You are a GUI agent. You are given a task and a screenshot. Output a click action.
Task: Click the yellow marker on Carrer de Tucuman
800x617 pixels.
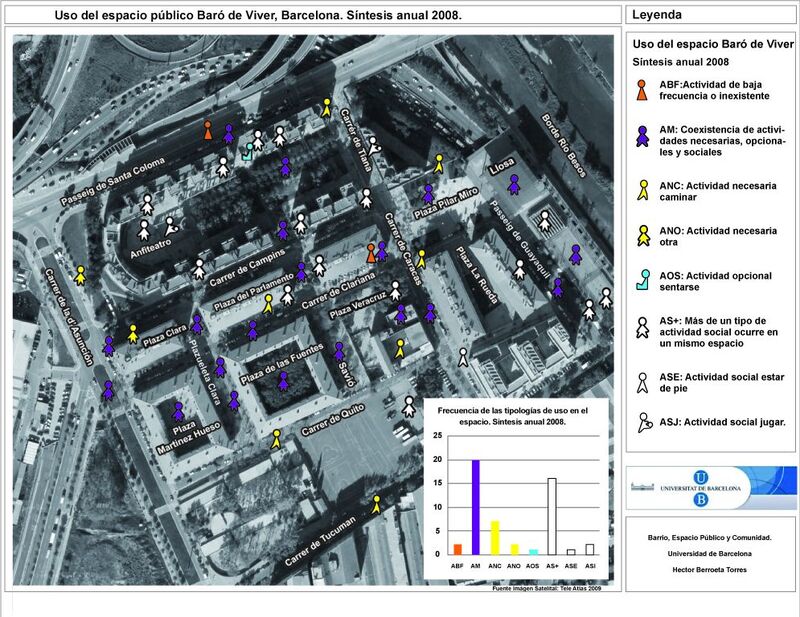tap(376, 504)
